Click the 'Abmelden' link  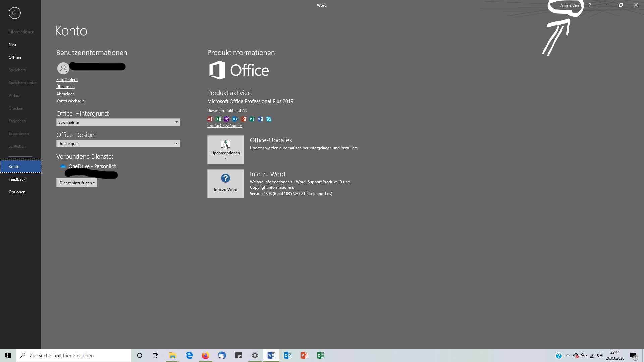coord(65,94)
